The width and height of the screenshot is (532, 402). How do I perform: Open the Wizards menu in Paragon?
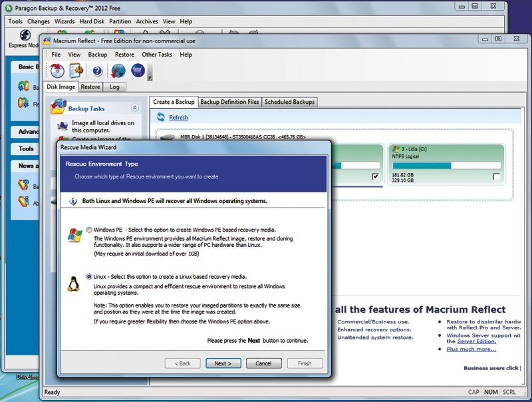[65, 21]
